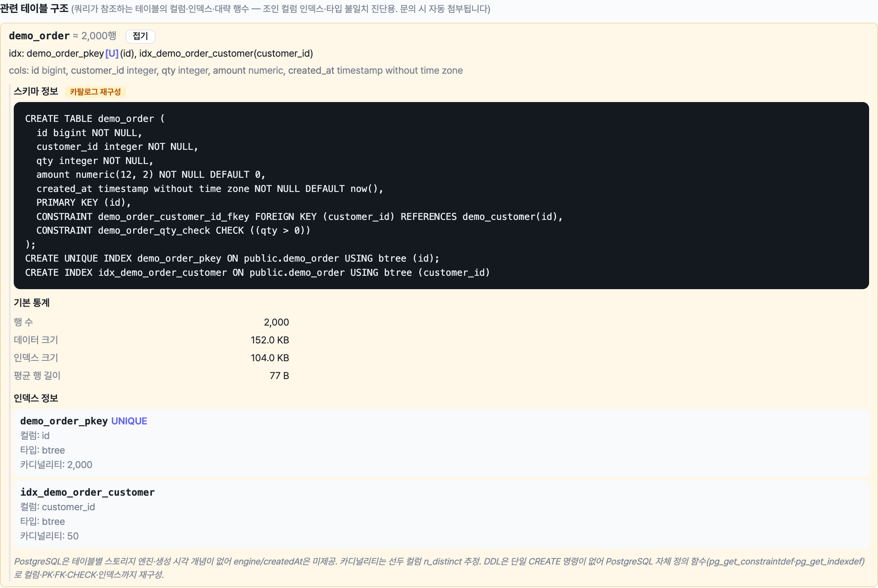This screenshot has width=878, height=588.
Task: Click 카디널리티: 50 in idx_demo_order_customer card
Action: pos(49,536)
